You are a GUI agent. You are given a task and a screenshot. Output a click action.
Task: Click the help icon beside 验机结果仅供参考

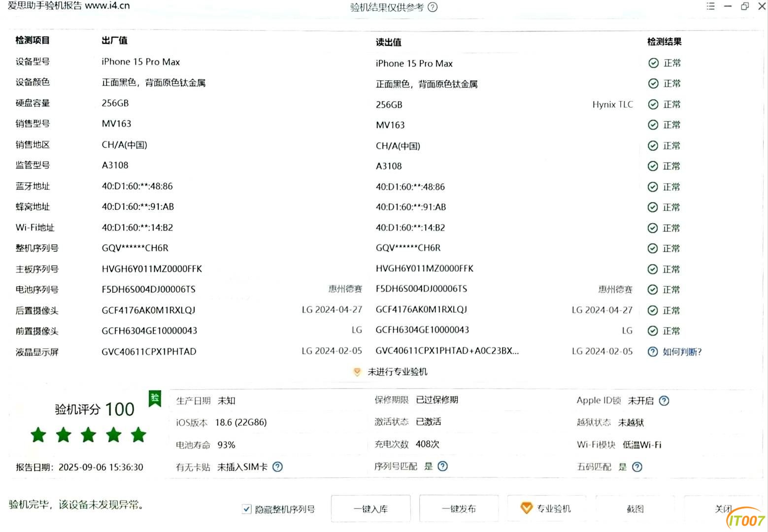pos(433,7)
